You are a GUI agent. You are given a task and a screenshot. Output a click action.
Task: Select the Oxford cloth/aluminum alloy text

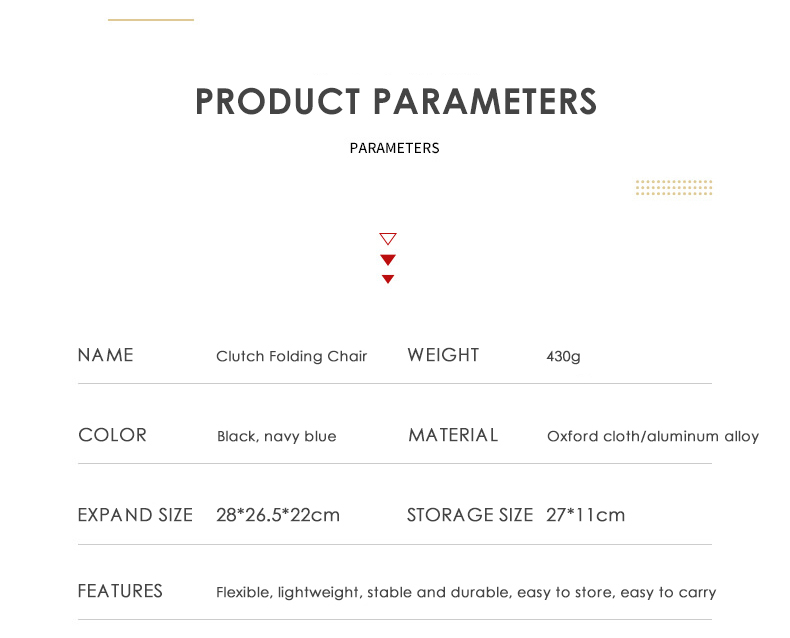pyautogui.click(x=653, y=436)
